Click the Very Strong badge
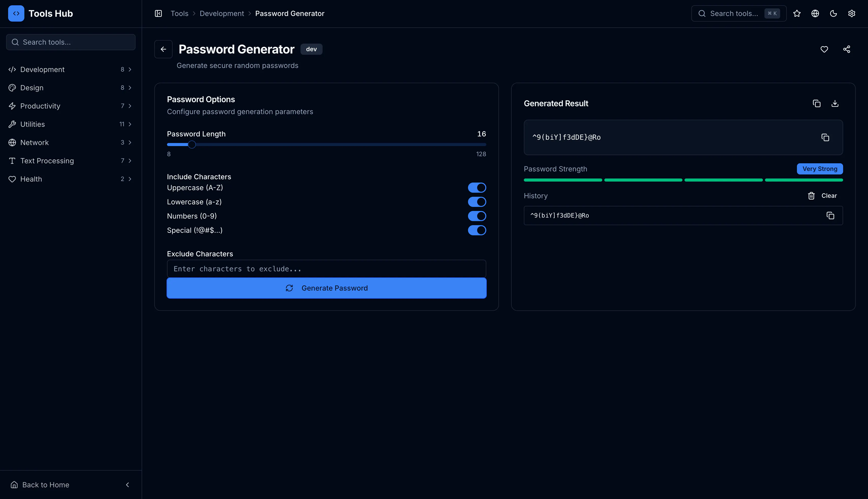 click(820, 169)
